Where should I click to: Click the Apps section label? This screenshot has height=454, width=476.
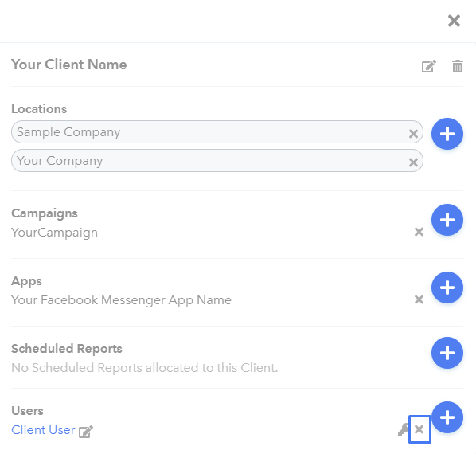(26, 281)
